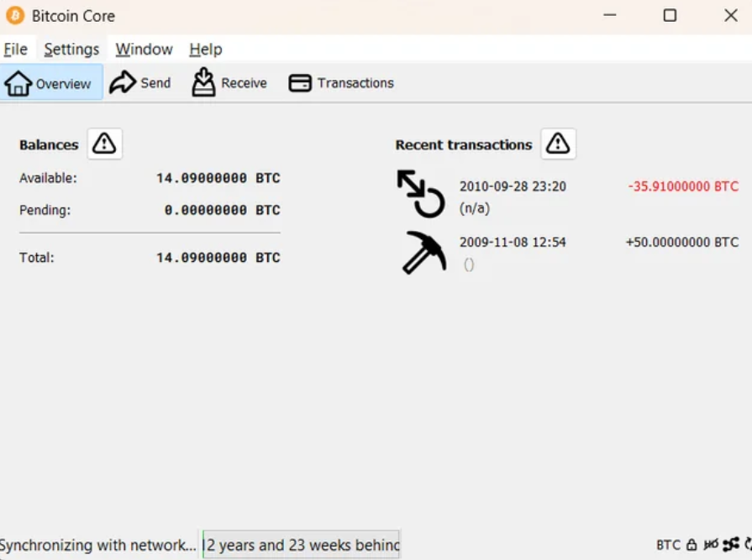Click the Bitcoin Core logo in title bar

(15, 16)
